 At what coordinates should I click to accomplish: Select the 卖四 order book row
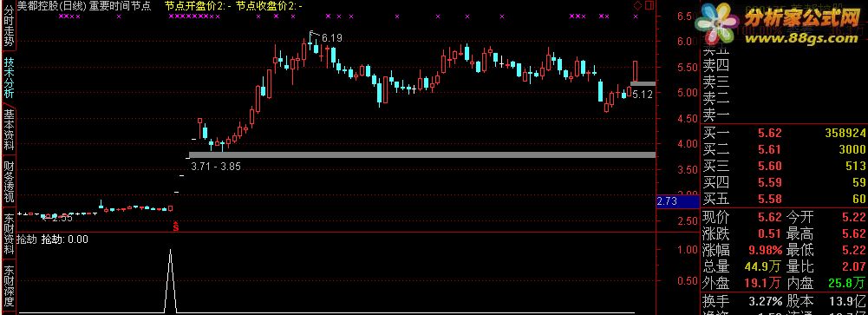click(x=716, y=65)
